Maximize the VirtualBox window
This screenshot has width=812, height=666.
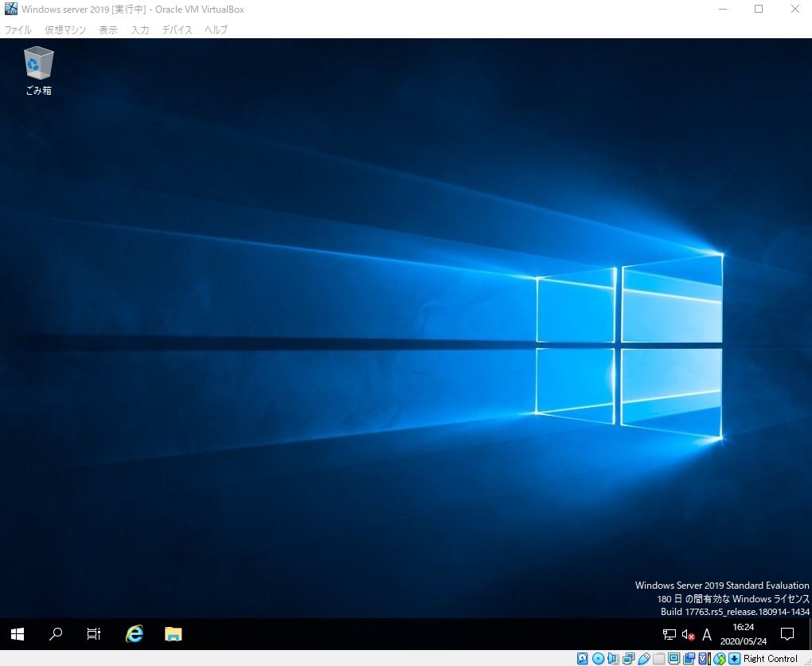tap(759, 9)
